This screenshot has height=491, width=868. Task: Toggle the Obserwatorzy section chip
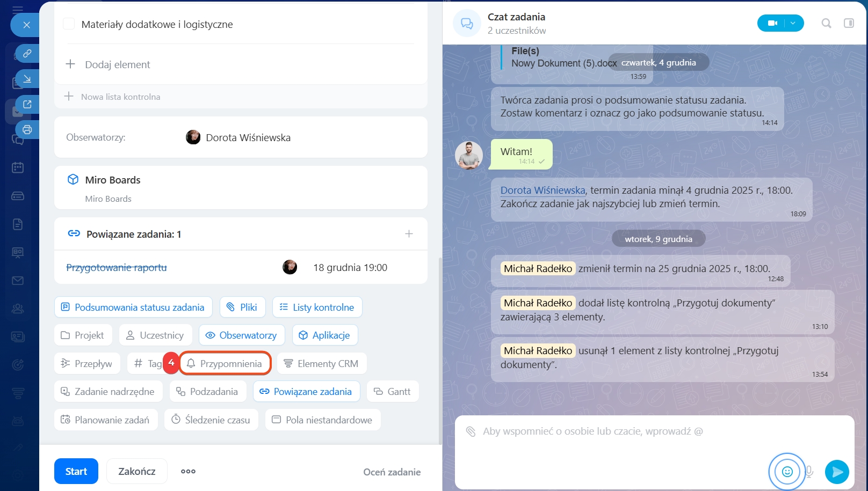[x=242, y=335]
